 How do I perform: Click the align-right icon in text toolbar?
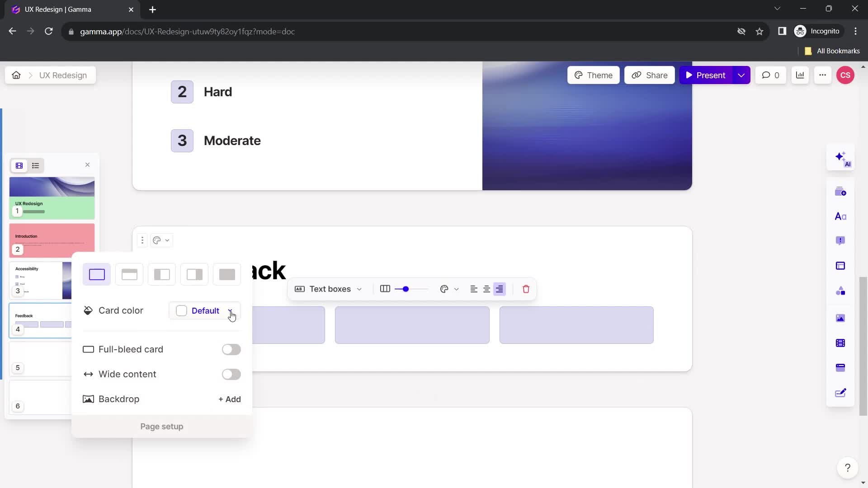(500, 289)
